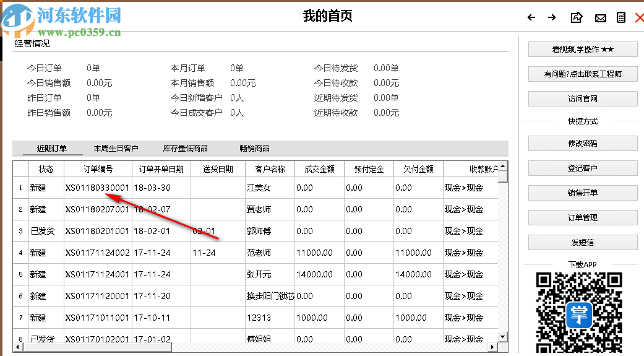Viewport: 644px width, 356px height.
Task: Click 有问题?点击联系工程师 button
Action: tap(583, 74)
